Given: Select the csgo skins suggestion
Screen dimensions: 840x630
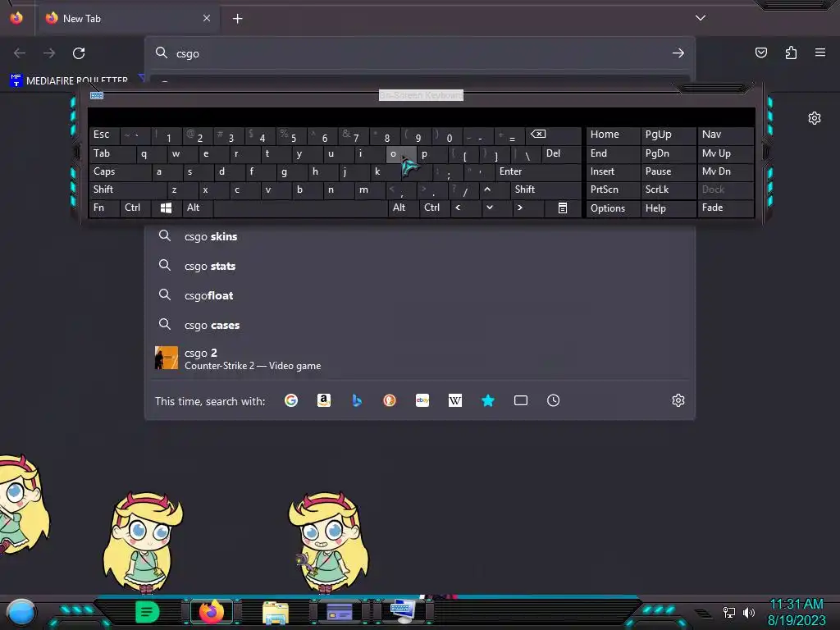Looking at the screenshot, I should coord(420,236).
